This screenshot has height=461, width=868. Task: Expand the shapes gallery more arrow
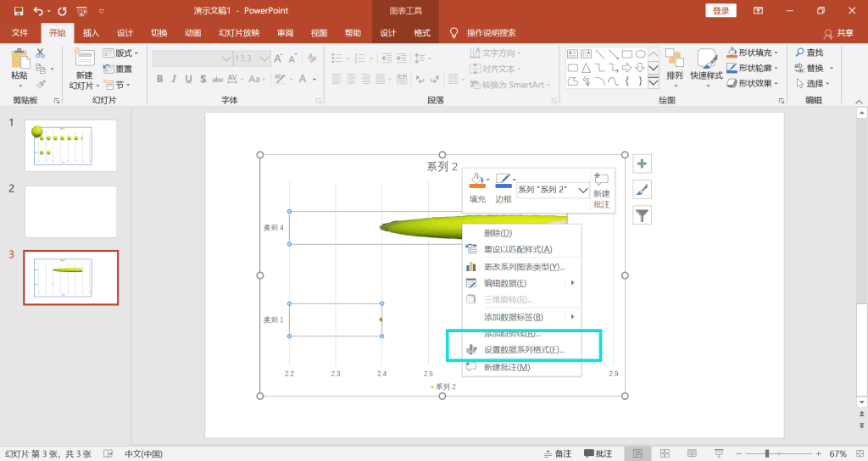click(654, 82)
